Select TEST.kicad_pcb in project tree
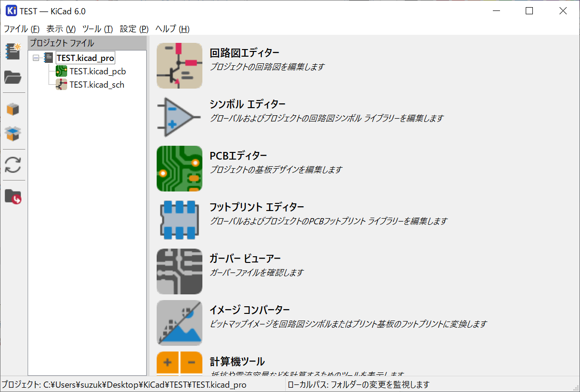This screenshot has height=392, width=580. coord(98,71)
